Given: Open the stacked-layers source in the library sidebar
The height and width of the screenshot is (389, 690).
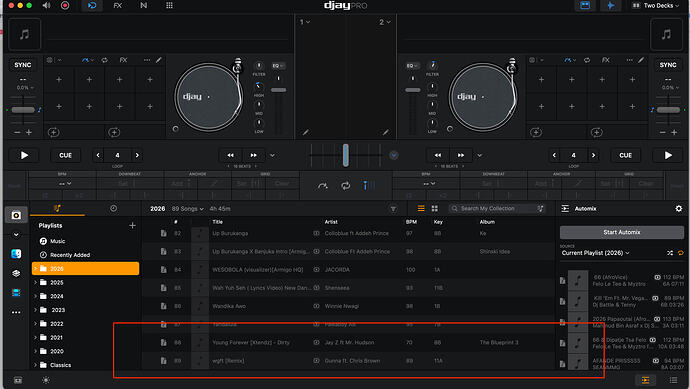Looking at the screenshot, I should click(16, 273).
